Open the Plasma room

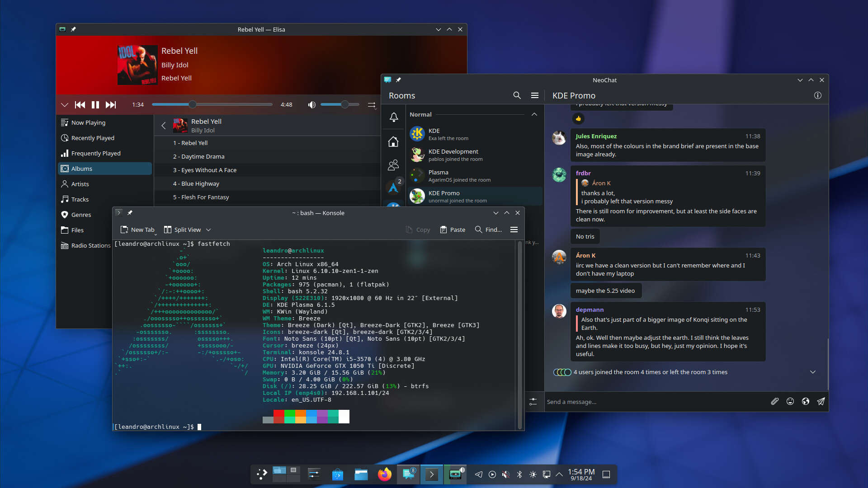coord(475,176)
